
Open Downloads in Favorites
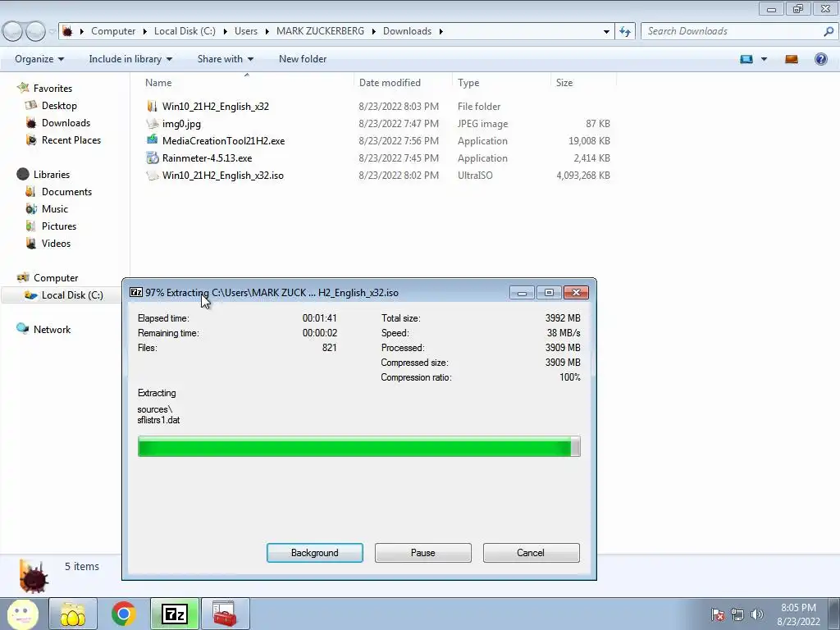tap(66, 123)
